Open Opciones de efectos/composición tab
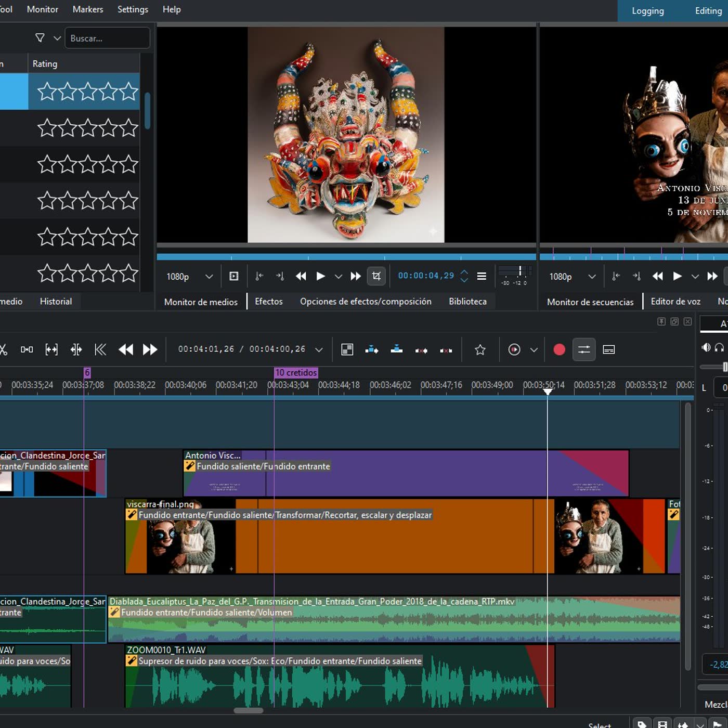The height and width of the screenshot is (728, 728). (x=366, y=301)
